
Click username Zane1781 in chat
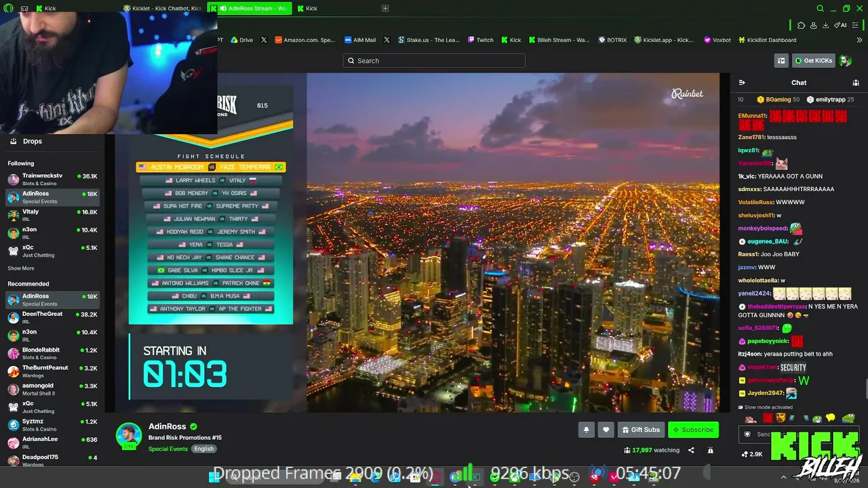(x=751, y=138)
